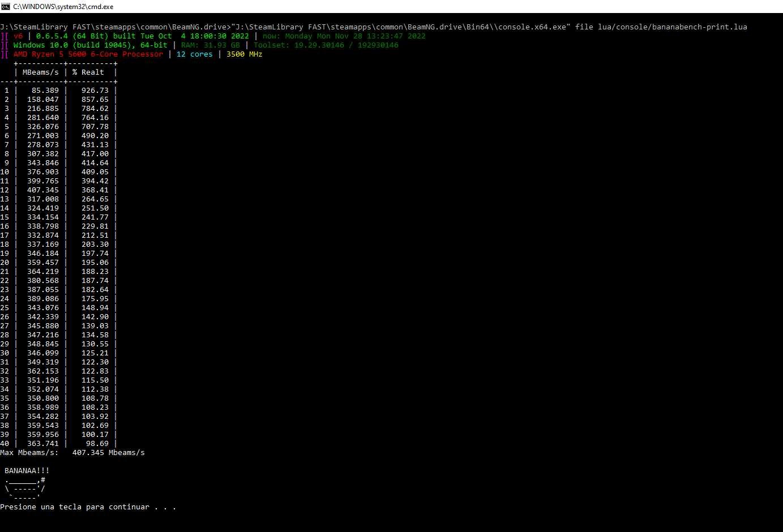This screenshot has width=783, height=532.
Task: Click the value 387.055 in row 23
Action: coord(43,290)
